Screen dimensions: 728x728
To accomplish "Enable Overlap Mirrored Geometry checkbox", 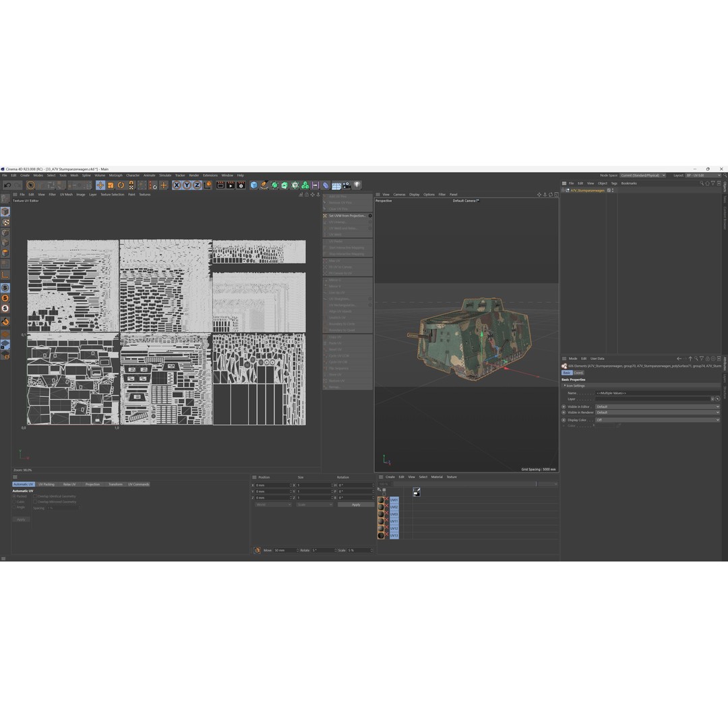I will pos(35,502).
